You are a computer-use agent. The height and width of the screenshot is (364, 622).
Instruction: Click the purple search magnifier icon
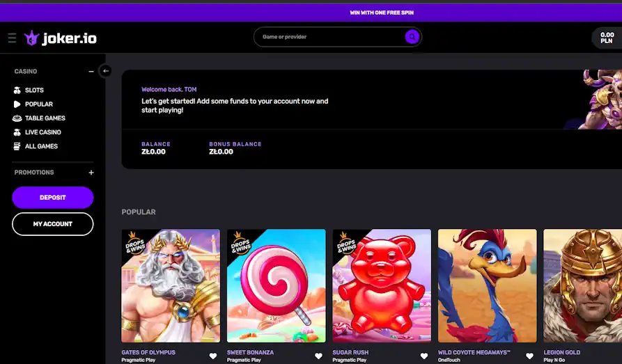click(x=412, y=37)
